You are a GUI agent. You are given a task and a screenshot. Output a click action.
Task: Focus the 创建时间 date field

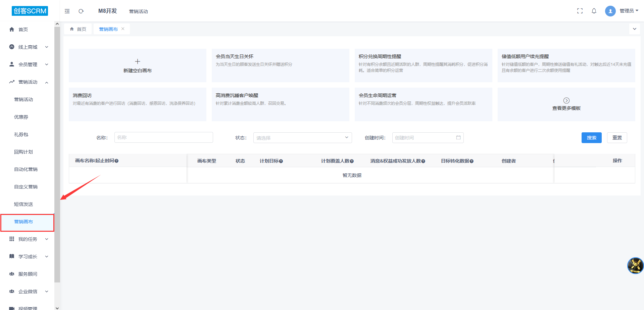point(428,138)
